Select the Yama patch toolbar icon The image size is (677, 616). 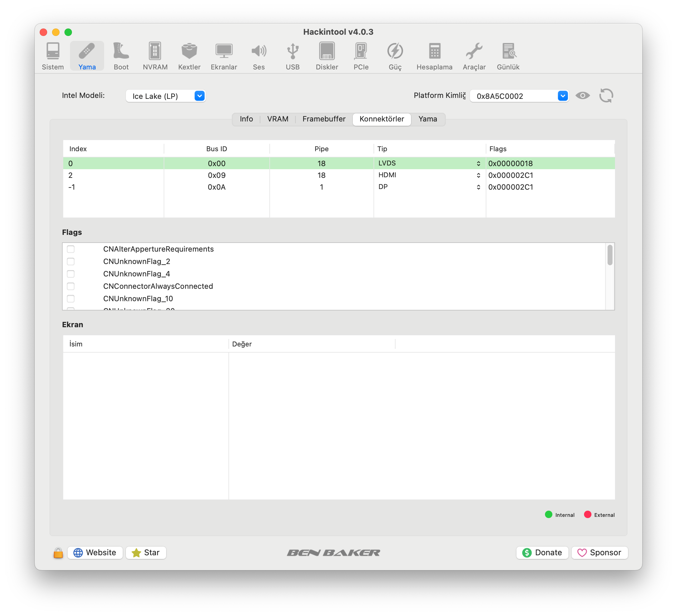[x=87, y=56]
